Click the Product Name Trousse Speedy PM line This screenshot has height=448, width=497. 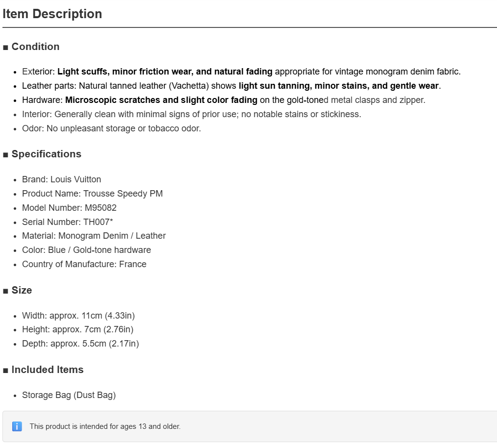coord(92,194)
